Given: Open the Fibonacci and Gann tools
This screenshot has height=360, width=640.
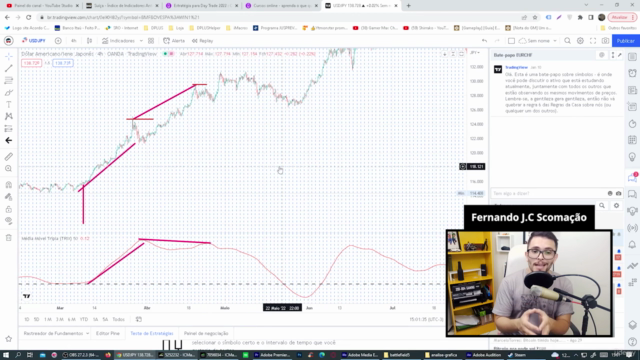Looking at the screenshot, I should coord(9,80).
